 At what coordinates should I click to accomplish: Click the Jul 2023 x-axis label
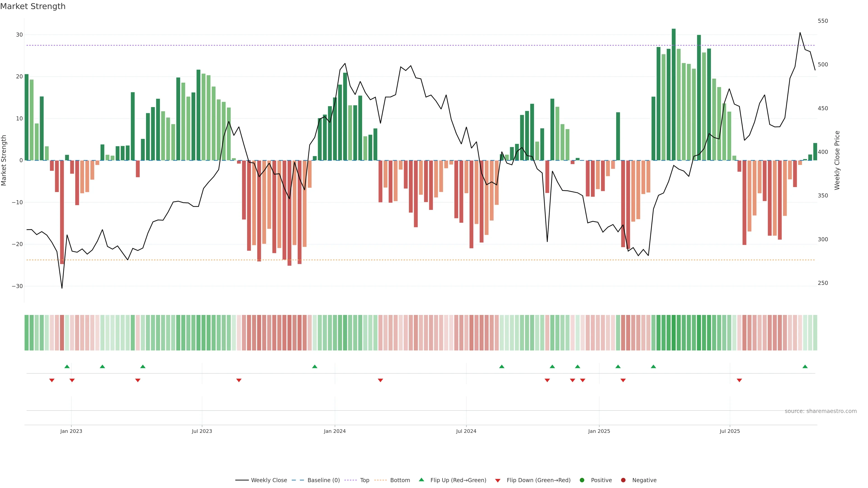[202, 431]
